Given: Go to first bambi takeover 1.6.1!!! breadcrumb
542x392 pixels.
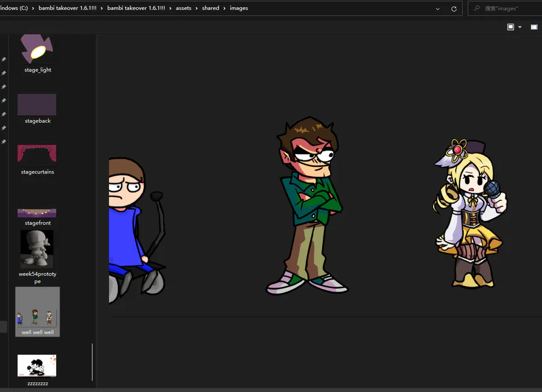Looking at the screenshot, I should coord(67,8).
